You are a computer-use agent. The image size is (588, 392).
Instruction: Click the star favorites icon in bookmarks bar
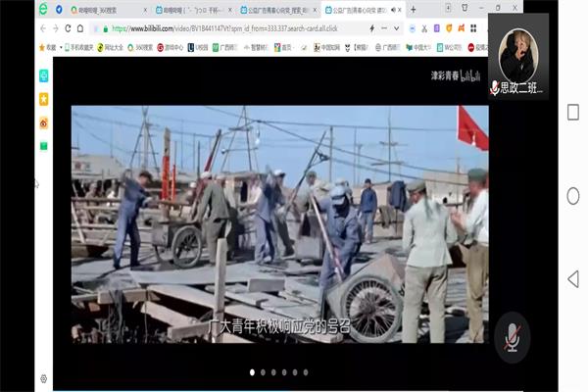click(x=42, y=48)
